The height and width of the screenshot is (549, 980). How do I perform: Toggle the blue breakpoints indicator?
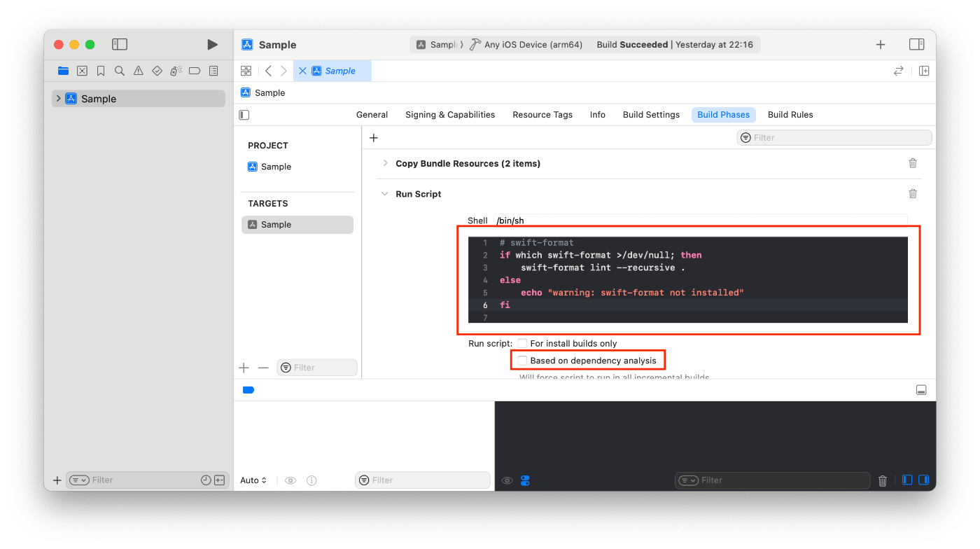[x=248, y=390]
